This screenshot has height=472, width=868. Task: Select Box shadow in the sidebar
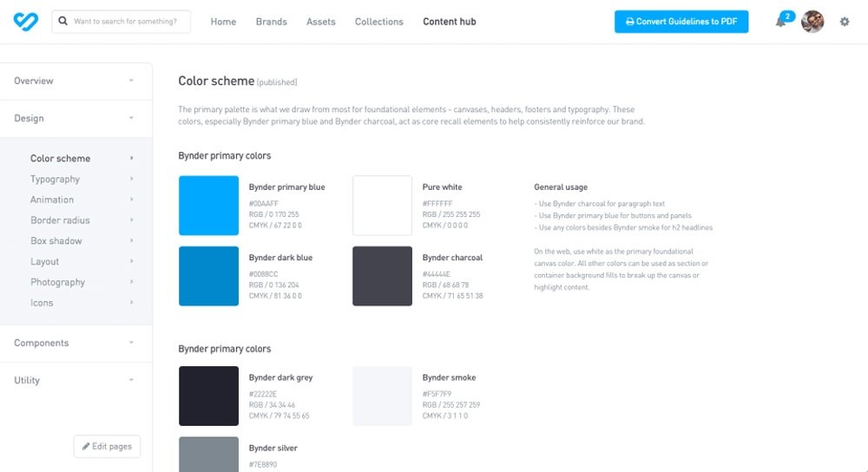(56, 241)
